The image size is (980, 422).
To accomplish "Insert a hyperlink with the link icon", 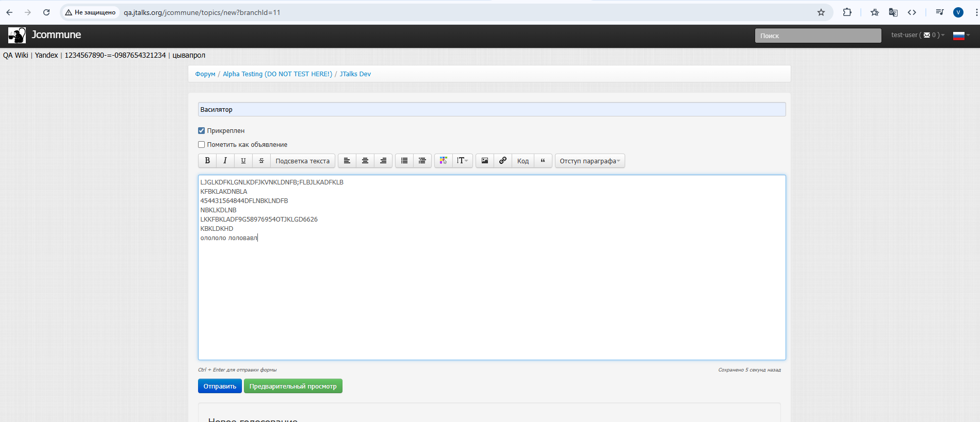I will pos(503,161).
